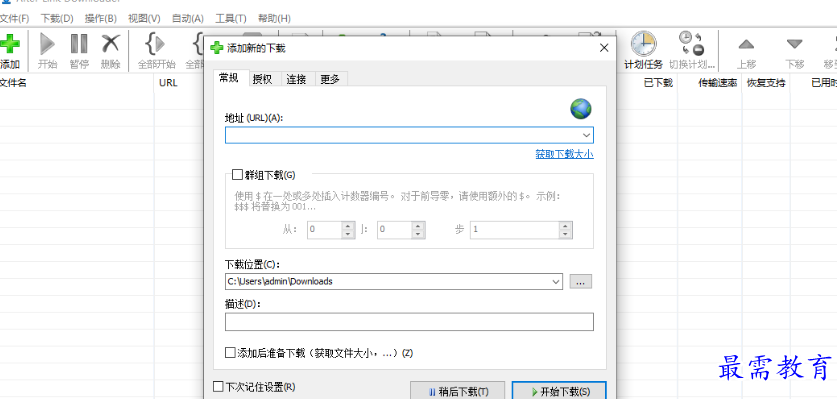
Task: Open the 视图(V) menu
Action: coord(144,19)
